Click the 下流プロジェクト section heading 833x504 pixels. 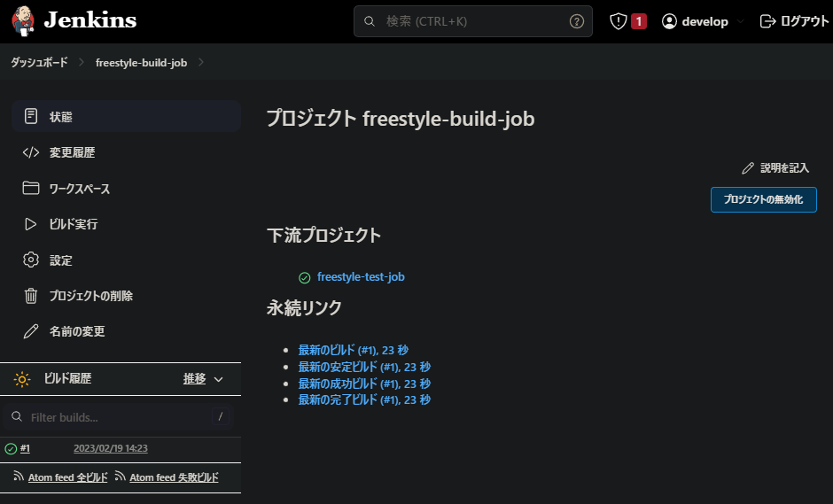[x=323, y=235]
